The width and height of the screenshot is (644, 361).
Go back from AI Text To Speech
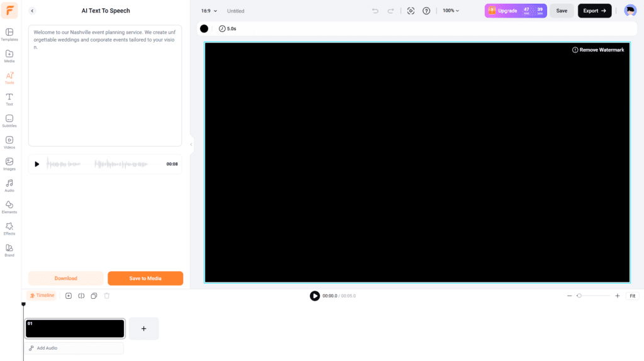pyautogui.click(x=32, y=11)
